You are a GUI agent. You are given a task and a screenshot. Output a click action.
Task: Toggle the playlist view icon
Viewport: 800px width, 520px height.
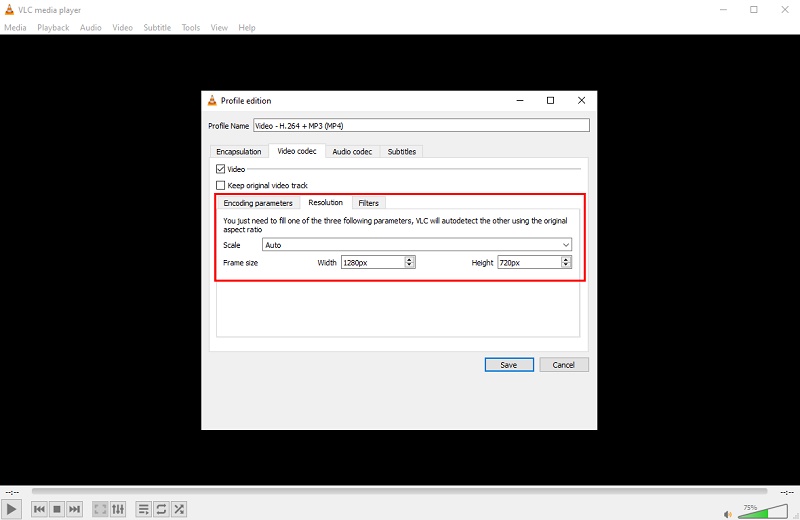[144, 509]
